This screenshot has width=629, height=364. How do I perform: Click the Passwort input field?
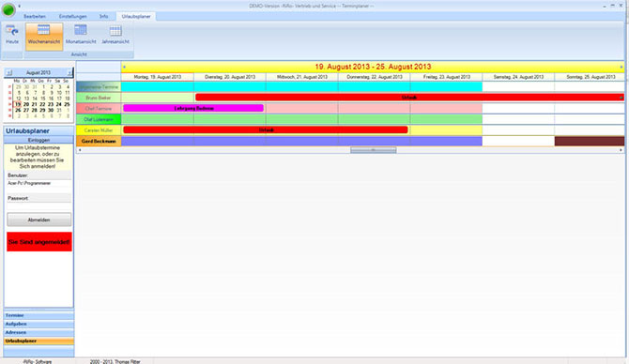[x=38, y=206]
